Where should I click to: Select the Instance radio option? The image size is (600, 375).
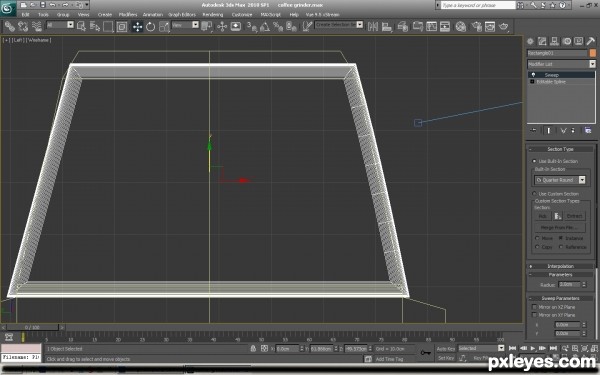pyautogui.click(x=561, y=238)
